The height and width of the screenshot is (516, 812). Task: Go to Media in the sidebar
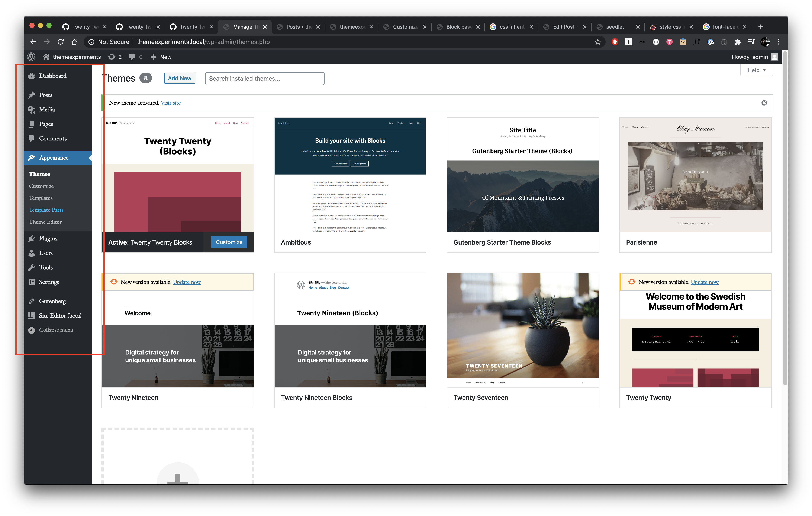(x=58, y=110)
